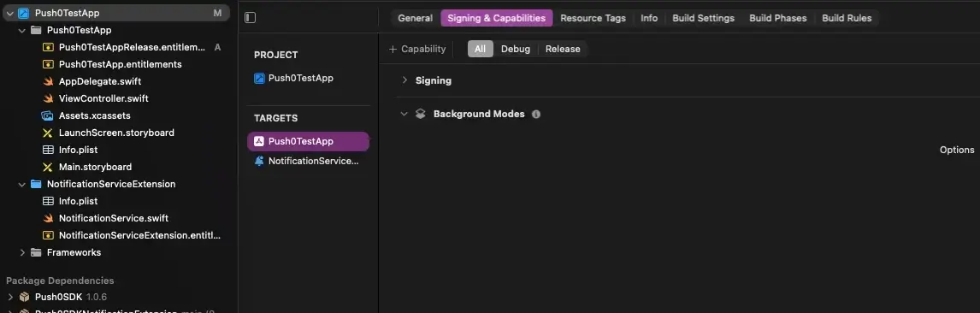Click the Push0TestApp project blueprint icon under PROJECT

259,78
